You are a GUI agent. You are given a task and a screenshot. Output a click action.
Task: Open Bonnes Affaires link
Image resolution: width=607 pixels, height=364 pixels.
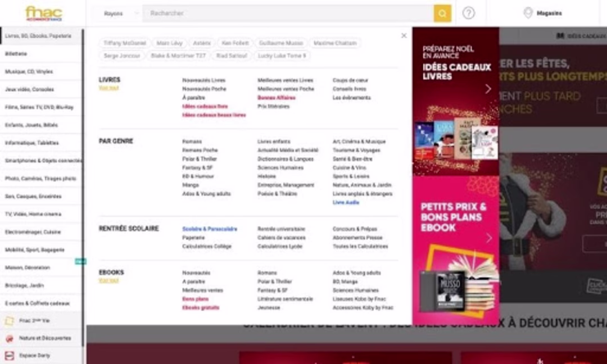tap(277, 98)
